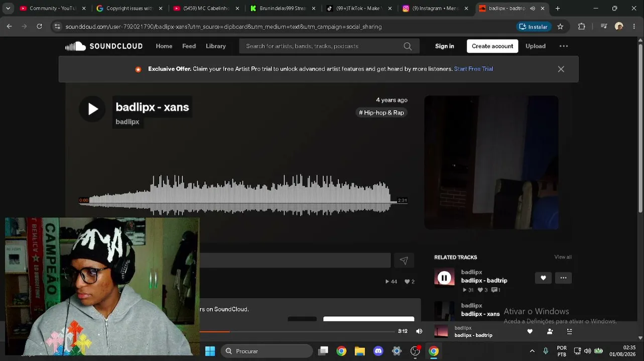This screenshot has height=361, width=644.
Task: Follow the artist in bottom player bar
Action: (550, 331)
